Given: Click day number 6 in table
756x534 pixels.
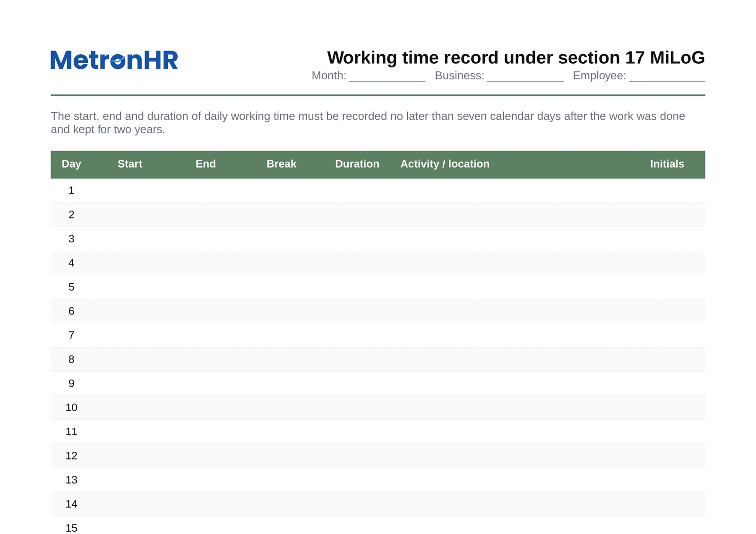Looking at the screenshot, I should [x=71, y=311].
